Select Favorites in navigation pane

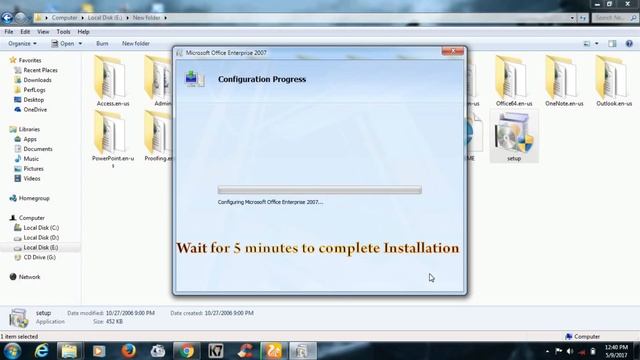[29, 60]
